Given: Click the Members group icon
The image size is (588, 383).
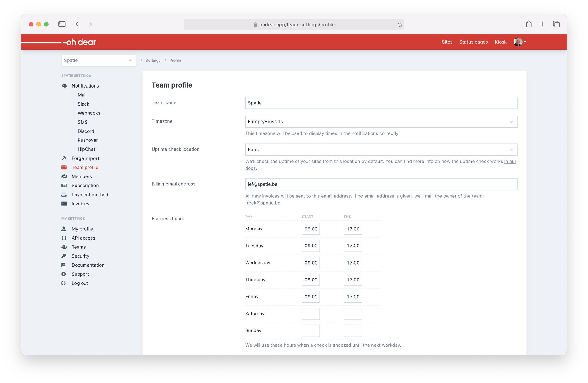Looking at the screenshot, I should (64, 176).
